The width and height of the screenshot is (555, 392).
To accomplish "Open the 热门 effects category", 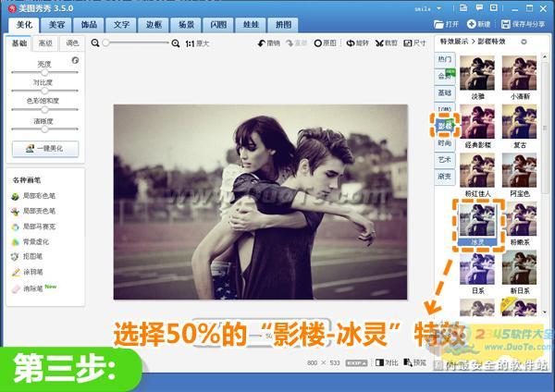I will (x=445, y=59).
